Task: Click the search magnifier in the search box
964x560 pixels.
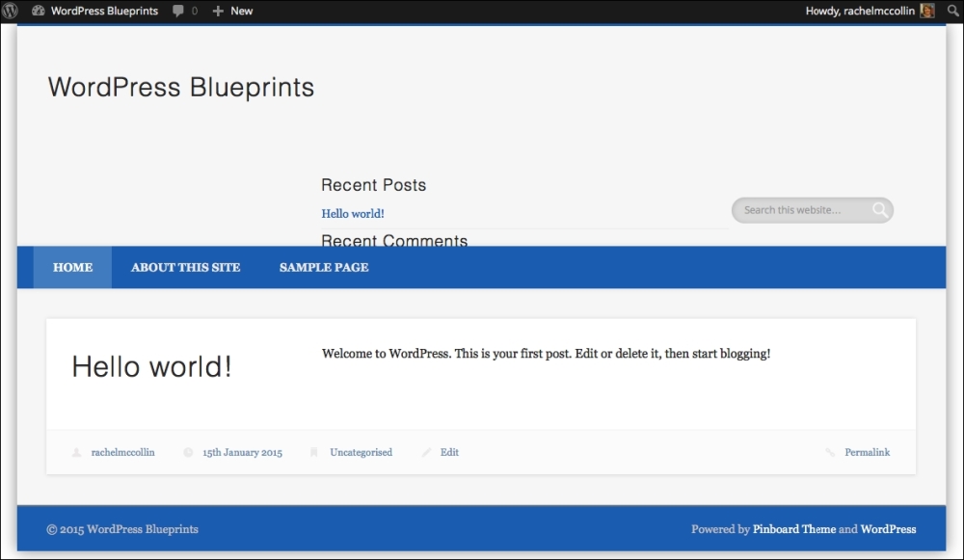Action: point(880,210)
